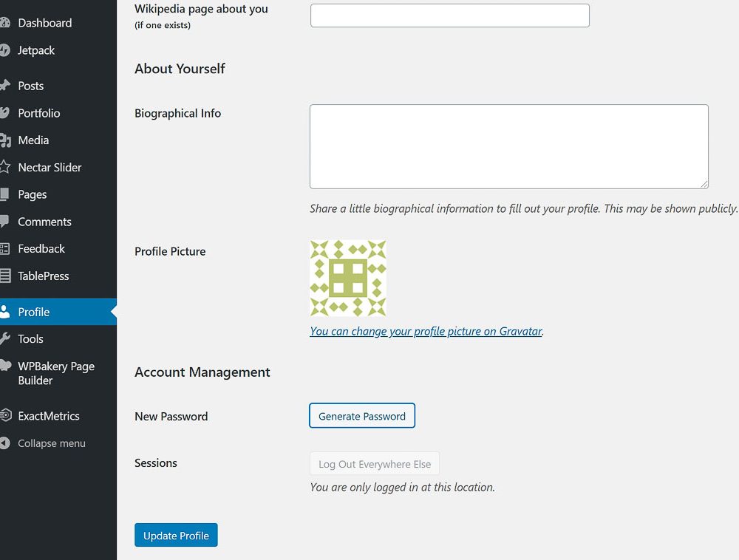Click the Tools wrench icon
Viewport: 739px width, 560px height.
4,339
